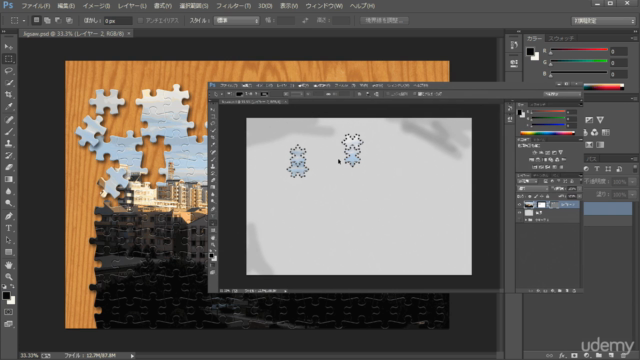Open the Color panel flyout menu
Image resolution: width=640 pixels, height=360 pixels.
[634, 38]
